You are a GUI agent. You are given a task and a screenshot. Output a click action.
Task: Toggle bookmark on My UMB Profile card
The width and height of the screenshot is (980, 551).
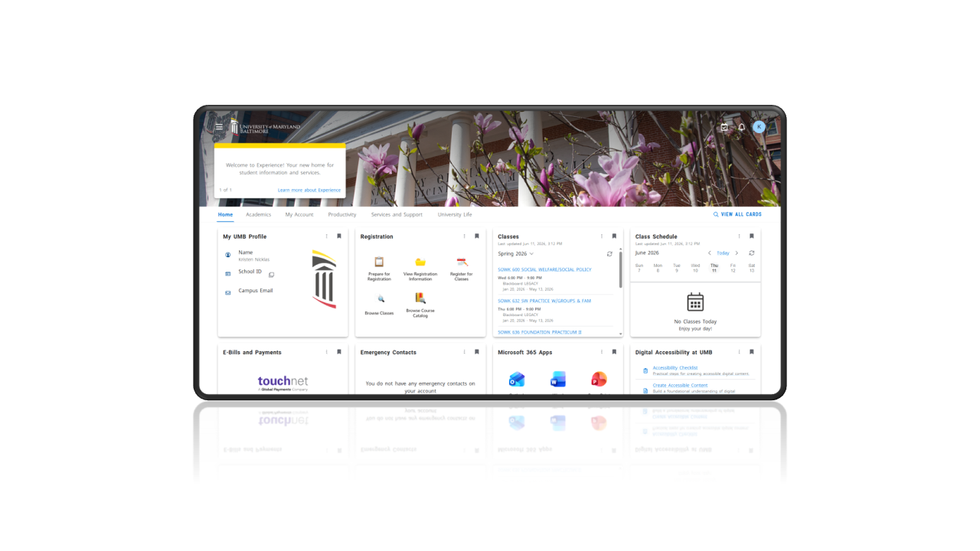tap(339, 236)
